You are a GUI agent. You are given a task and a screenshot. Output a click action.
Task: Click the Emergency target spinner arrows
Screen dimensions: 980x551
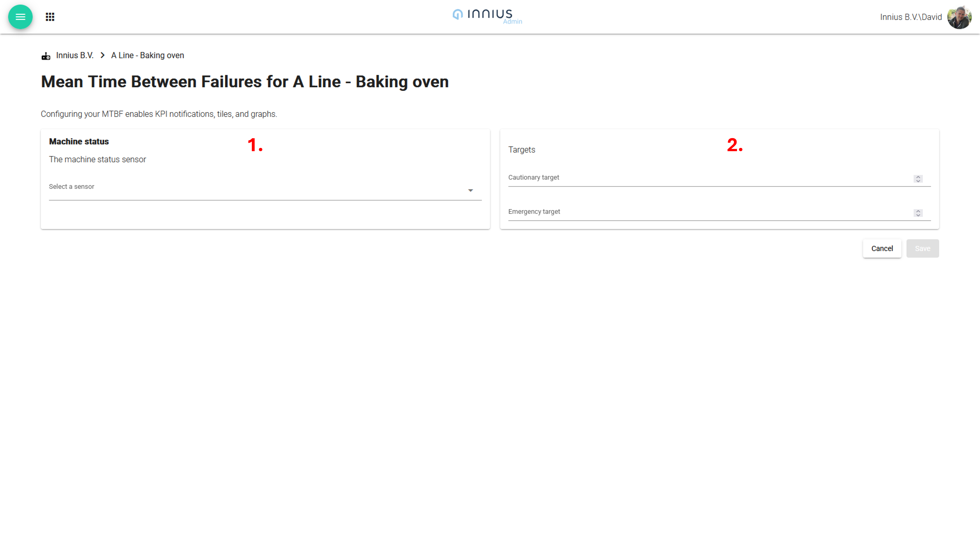click(918, 213)
